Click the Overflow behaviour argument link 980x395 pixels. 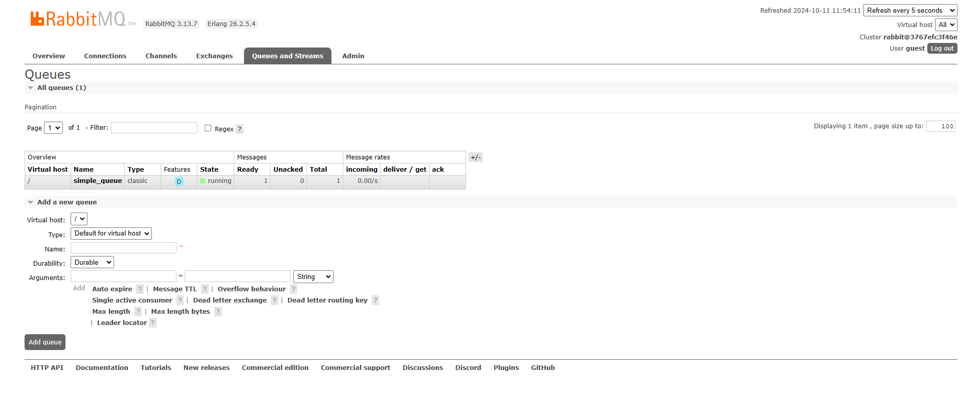coord(252,289)
